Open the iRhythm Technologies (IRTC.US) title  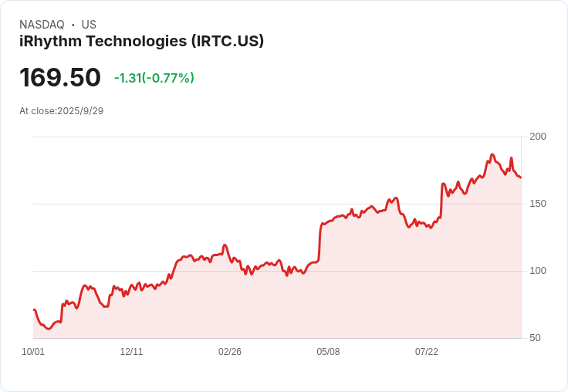(141, 42)
